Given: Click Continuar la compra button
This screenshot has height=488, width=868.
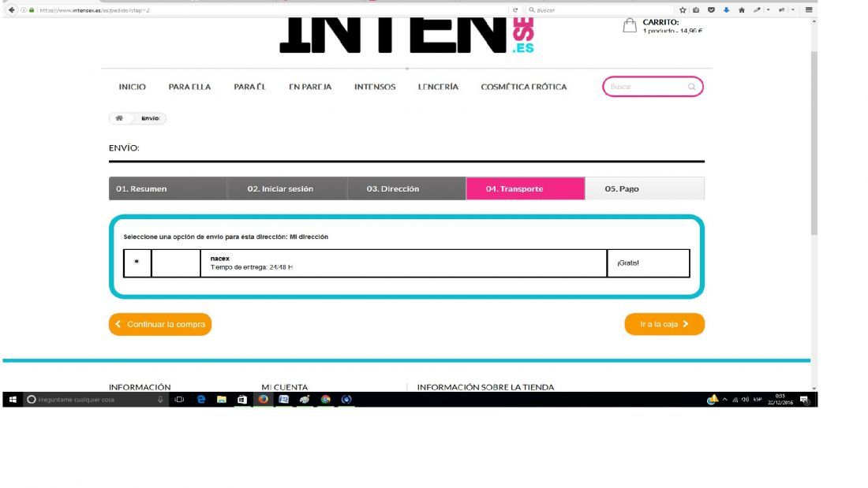Looking at the screenshot, I should 160,324.
